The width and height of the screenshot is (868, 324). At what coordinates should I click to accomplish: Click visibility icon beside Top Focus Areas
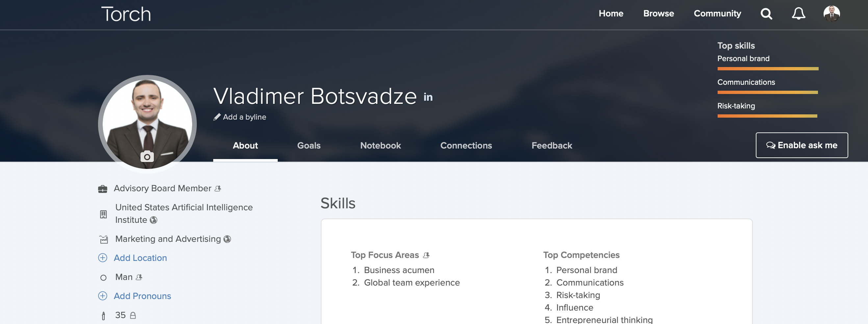(426, 255)
